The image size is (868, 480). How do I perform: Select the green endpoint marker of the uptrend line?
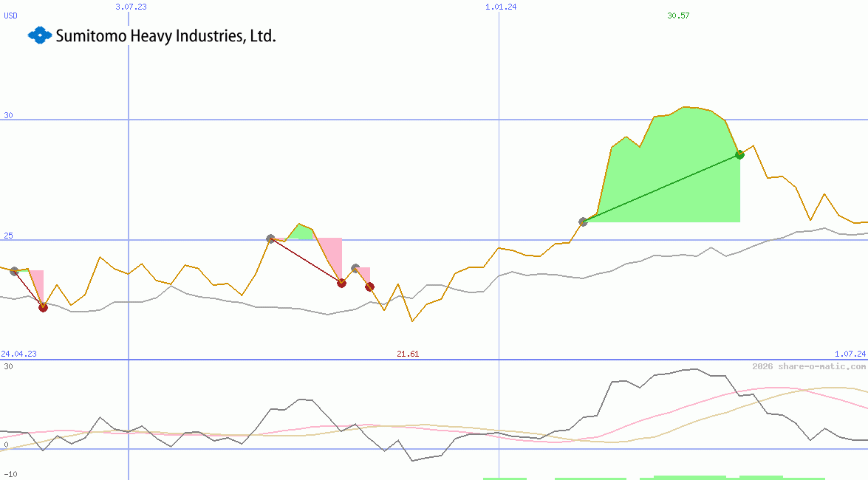[x=739, y=154]
